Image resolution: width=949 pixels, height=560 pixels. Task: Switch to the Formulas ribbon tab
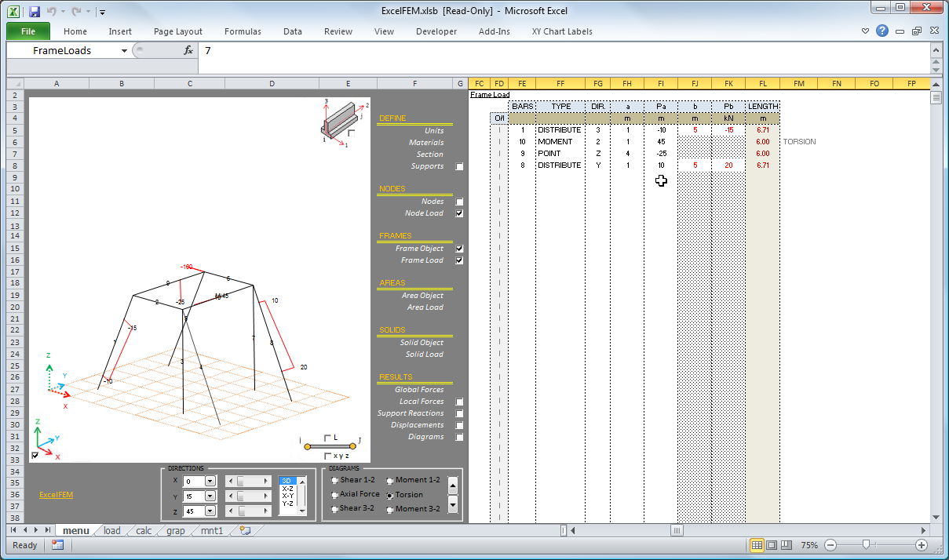(243, 31)
